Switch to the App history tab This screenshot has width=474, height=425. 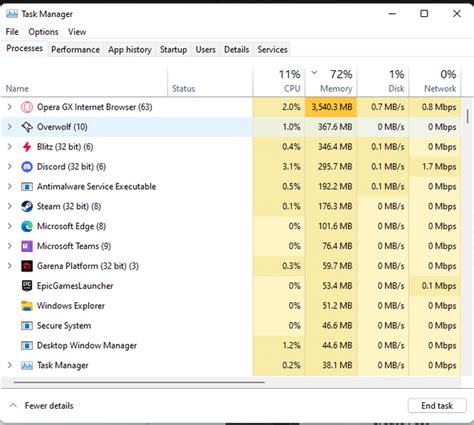(x=130, y=50)
